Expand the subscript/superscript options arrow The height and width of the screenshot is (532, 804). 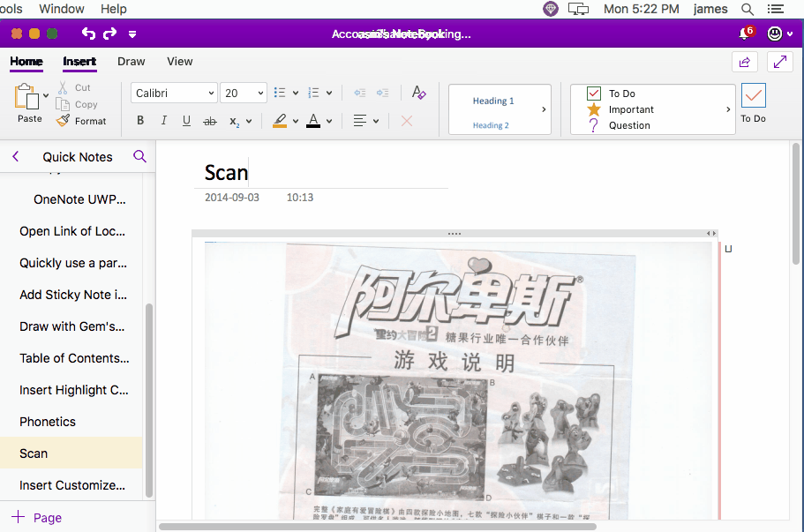coord(249,122)
